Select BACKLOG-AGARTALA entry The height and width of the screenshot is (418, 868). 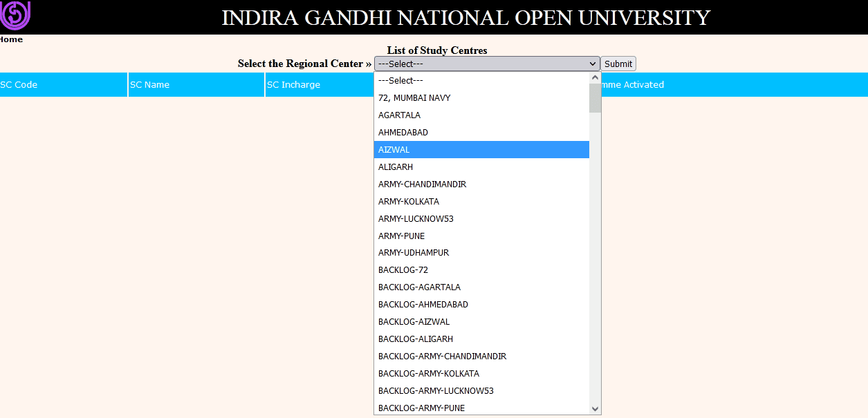point(482,287)
